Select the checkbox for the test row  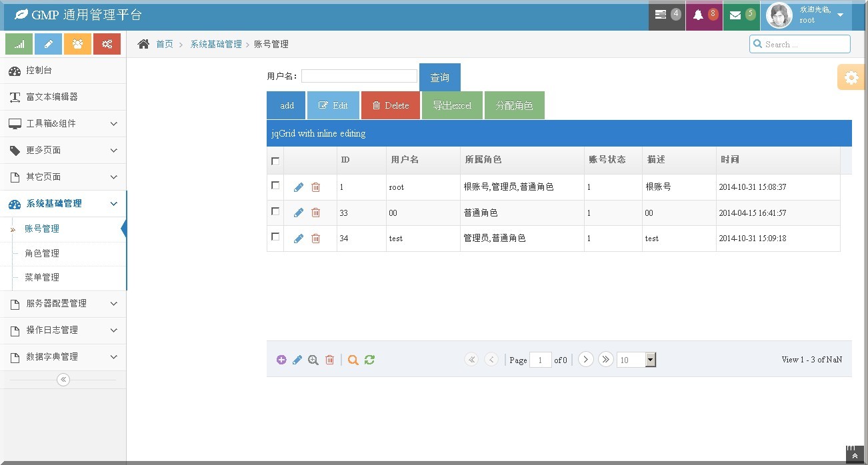[x=275, y=236]
